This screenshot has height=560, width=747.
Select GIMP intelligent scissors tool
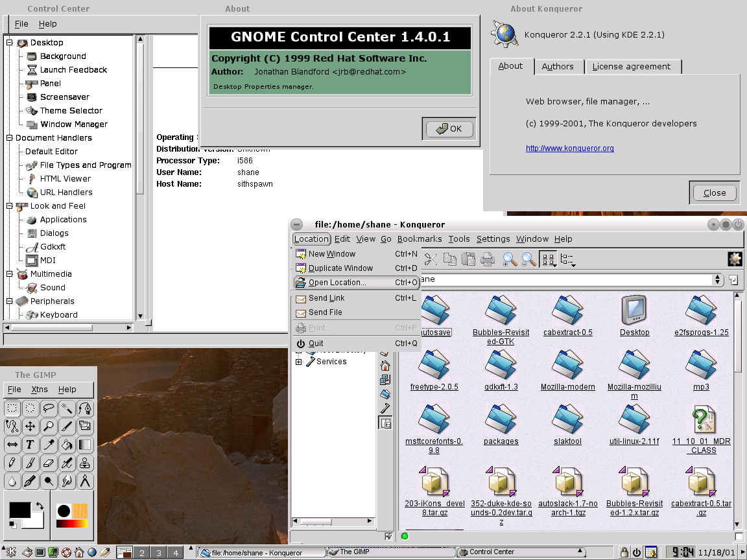coord(12,426)
